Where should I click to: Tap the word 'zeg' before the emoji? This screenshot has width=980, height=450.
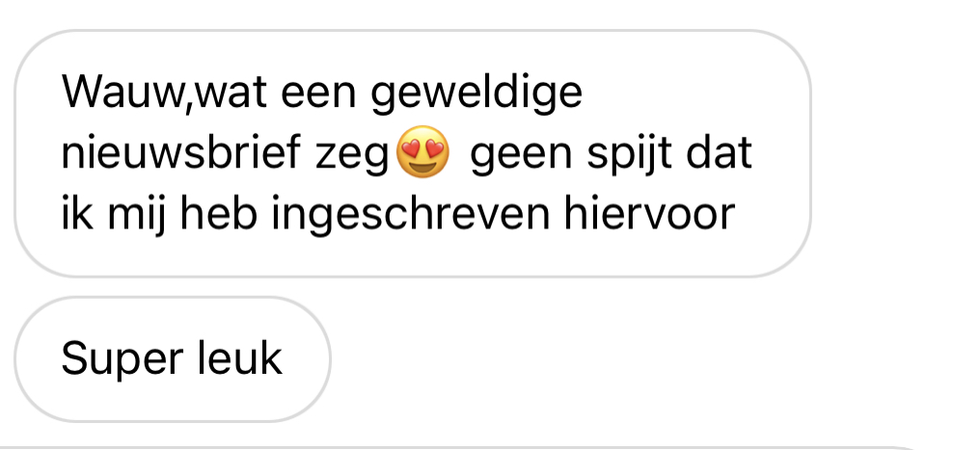352,157
